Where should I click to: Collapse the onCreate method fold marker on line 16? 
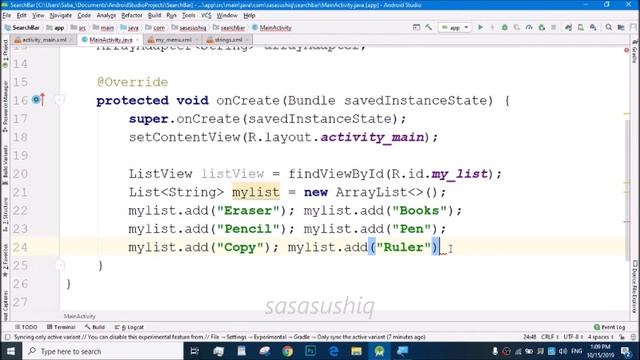coord(60,100)
